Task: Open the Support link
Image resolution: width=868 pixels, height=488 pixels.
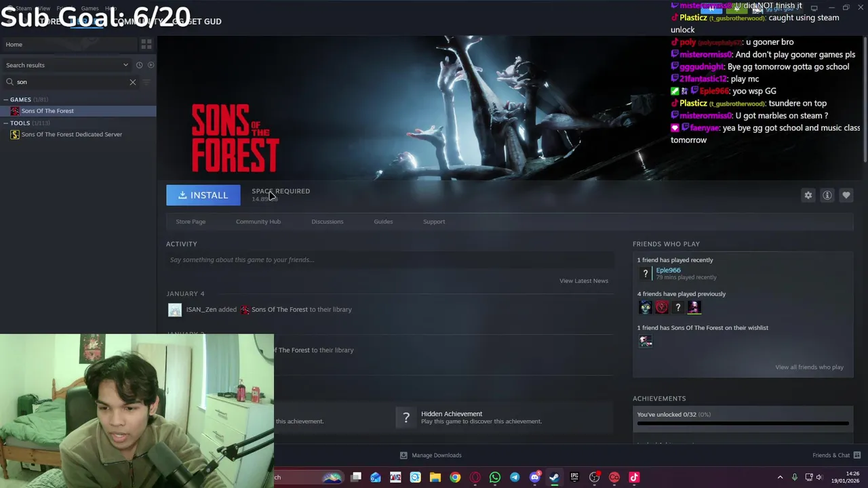Action: 434,222
